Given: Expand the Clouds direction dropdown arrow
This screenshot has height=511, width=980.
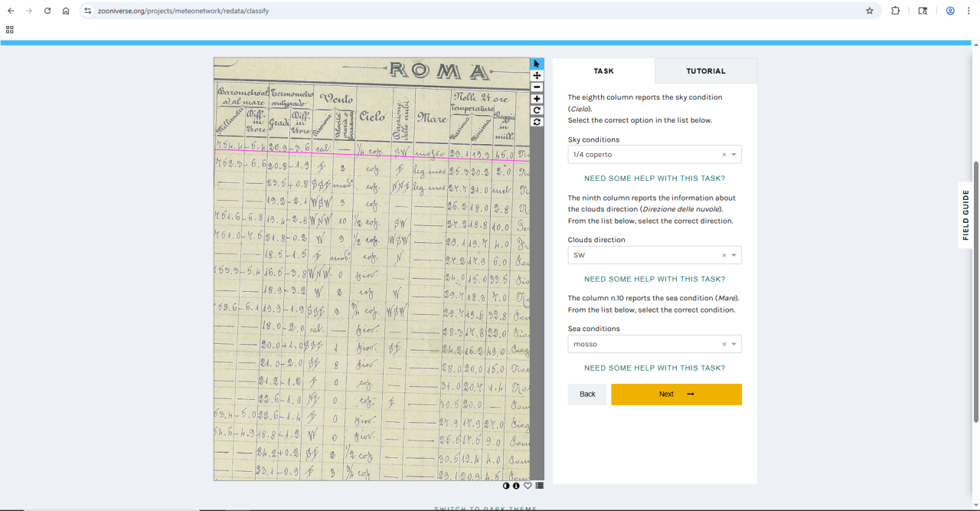Looking at the screenshot, I should pos(734,255).
